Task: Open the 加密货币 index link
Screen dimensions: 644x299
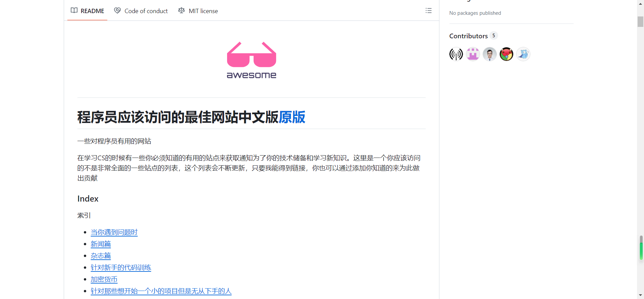Action: [104, 279]
